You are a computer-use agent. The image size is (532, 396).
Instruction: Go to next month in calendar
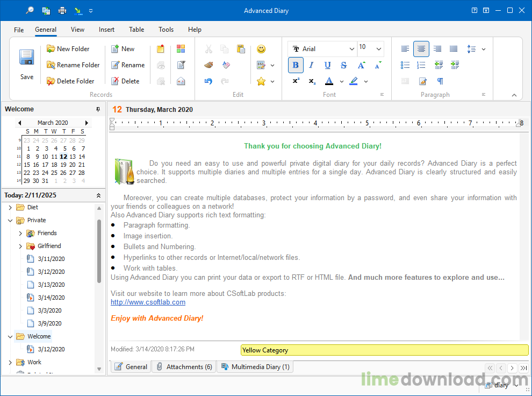87,123
